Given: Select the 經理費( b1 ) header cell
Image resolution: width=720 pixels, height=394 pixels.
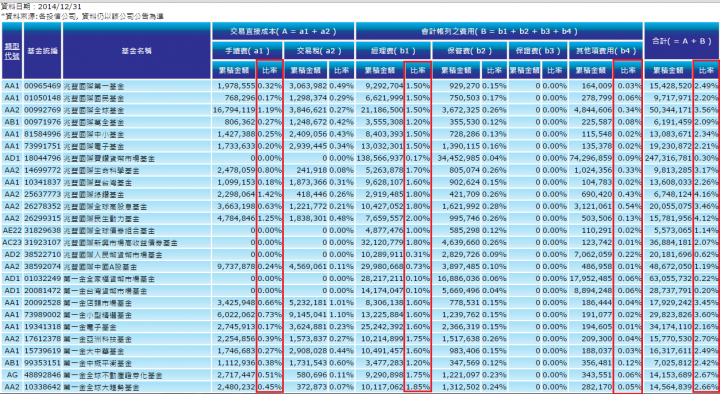Looking at the screenshot, I should pos(393,51).
